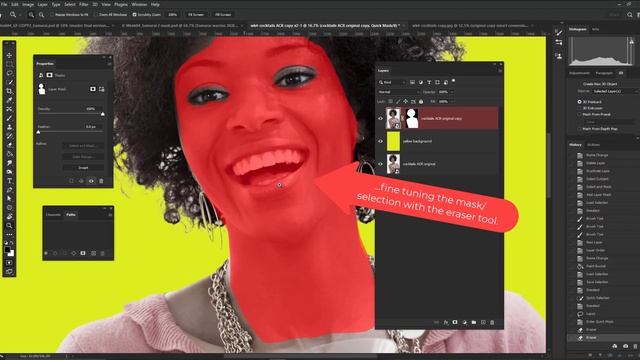Select the Zoom tool in the toolbar
This screenshot has height=360, width=640.
point(9,225)
